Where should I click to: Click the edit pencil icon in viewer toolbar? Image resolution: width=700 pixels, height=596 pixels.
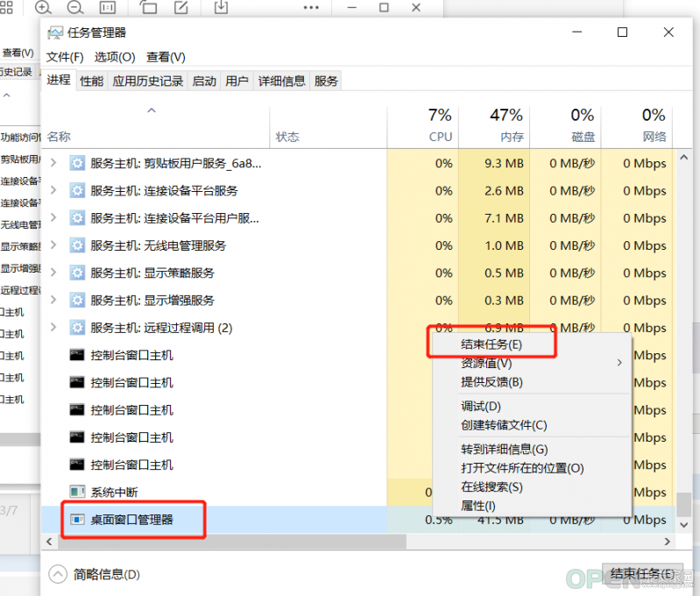181,7
